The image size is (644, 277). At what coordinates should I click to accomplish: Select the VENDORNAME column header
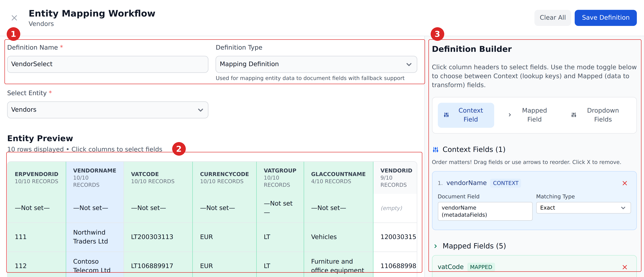95,178
